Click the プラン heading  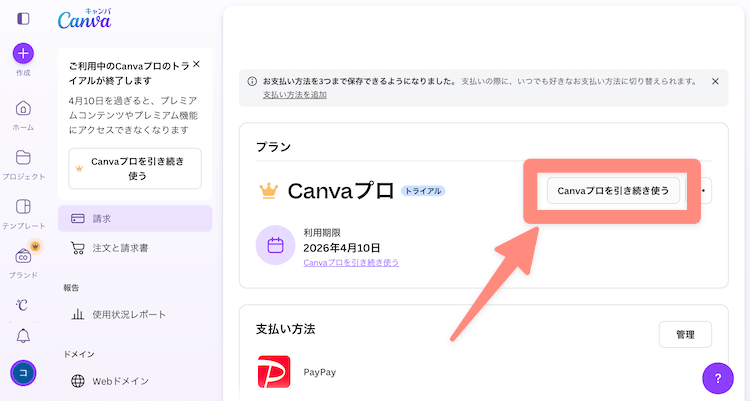273,146
